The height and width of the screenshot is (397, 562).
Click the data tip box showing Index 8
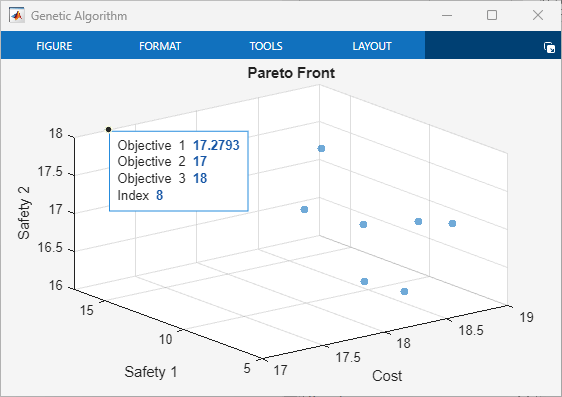pos(178,171)
